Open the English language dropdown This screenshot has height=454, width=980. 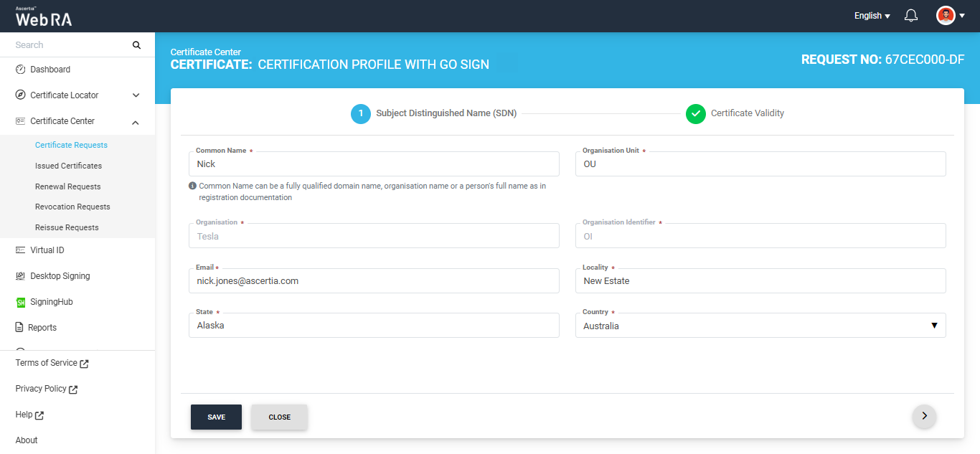[x=872, y=16]
